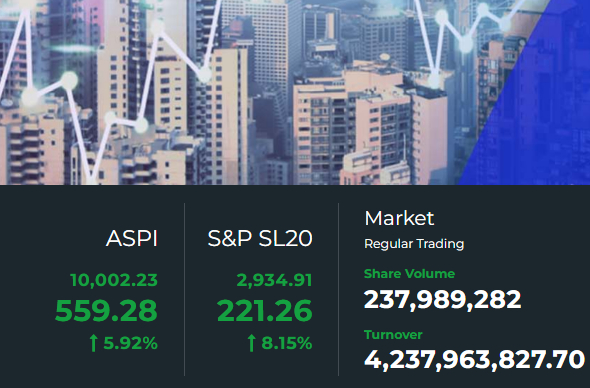Click the ASPI point change 559.28
Screen dimensions: 590x388
pyautogui.click(x=106, y=310)
